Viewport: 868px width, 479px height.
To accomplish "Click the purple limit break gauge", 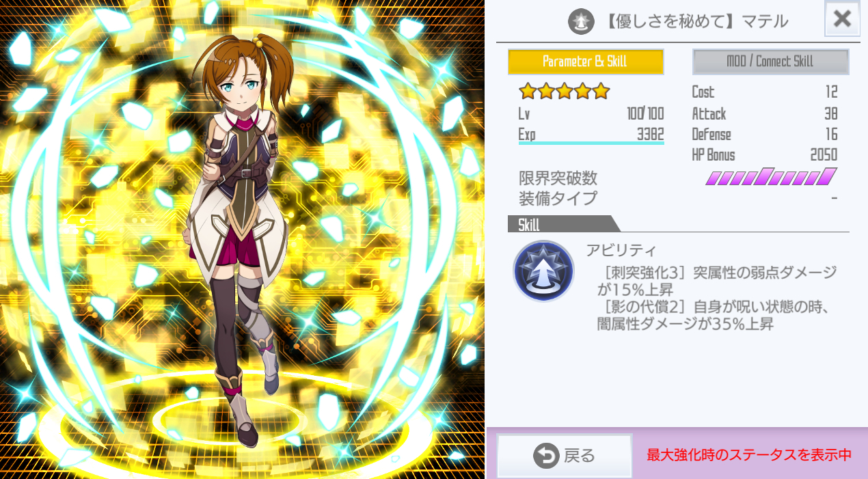I will [x=772, y=177].
